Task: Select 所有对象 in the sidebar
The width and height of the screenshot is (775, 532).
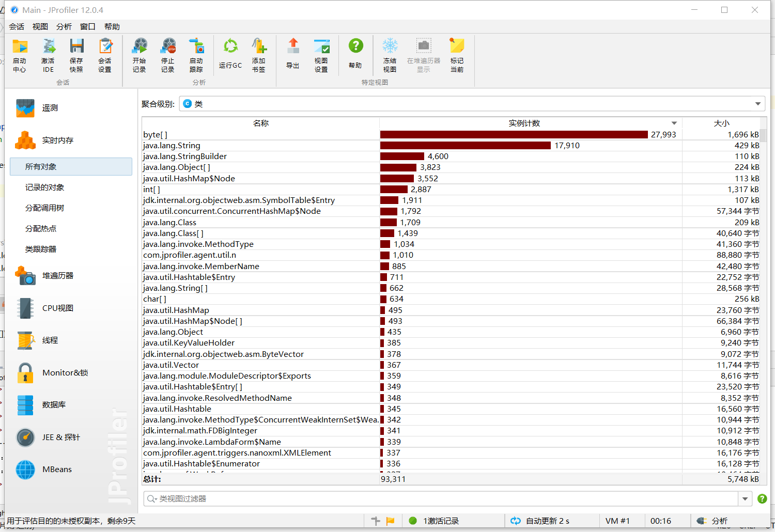Action: coord(71,167)
